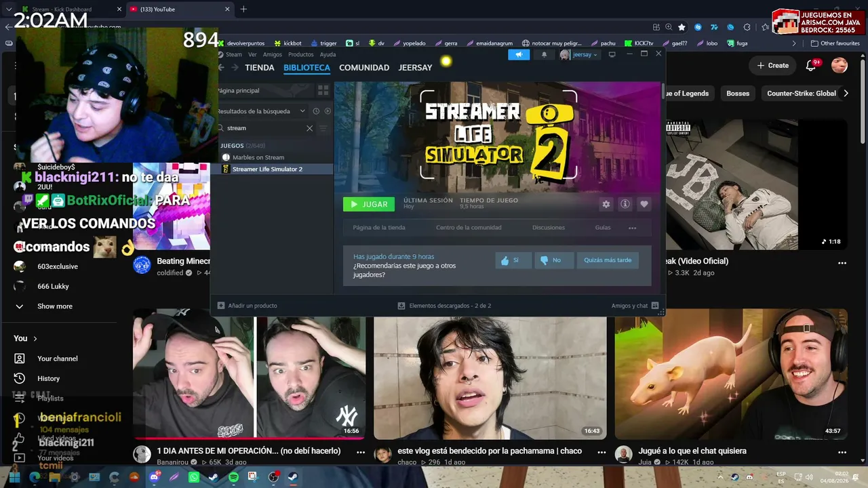Click the YouTube Create button
This screenshot has width=868, height=488.
[x=772, y=65]
